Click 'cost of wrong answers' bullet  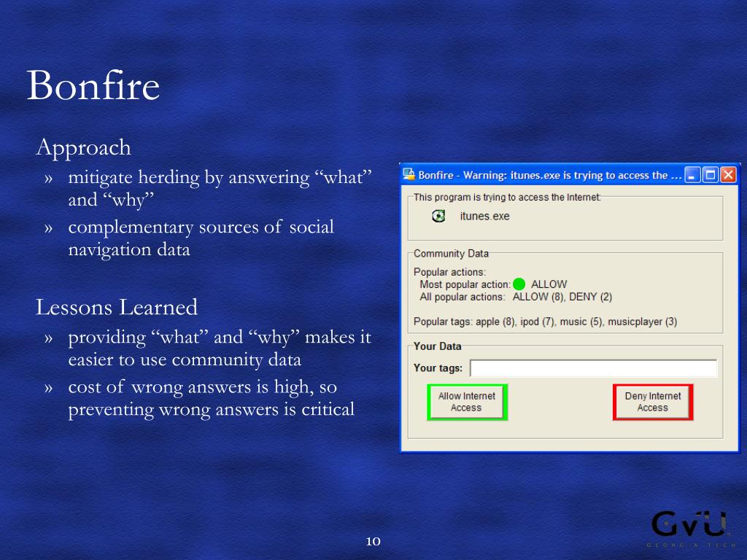pyautogui.click(x=211, y=398)
